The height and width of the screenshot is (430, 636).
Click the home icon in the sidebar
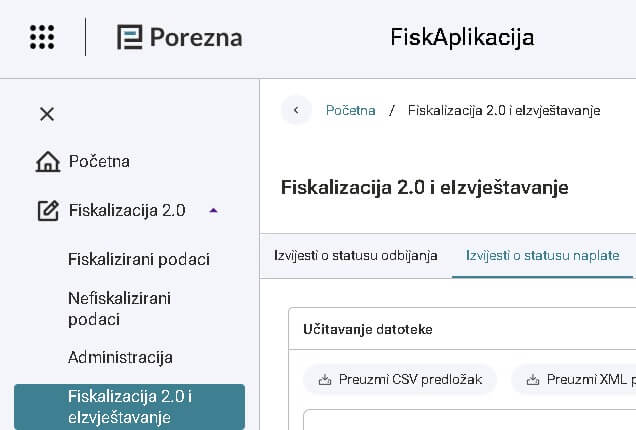47,162
